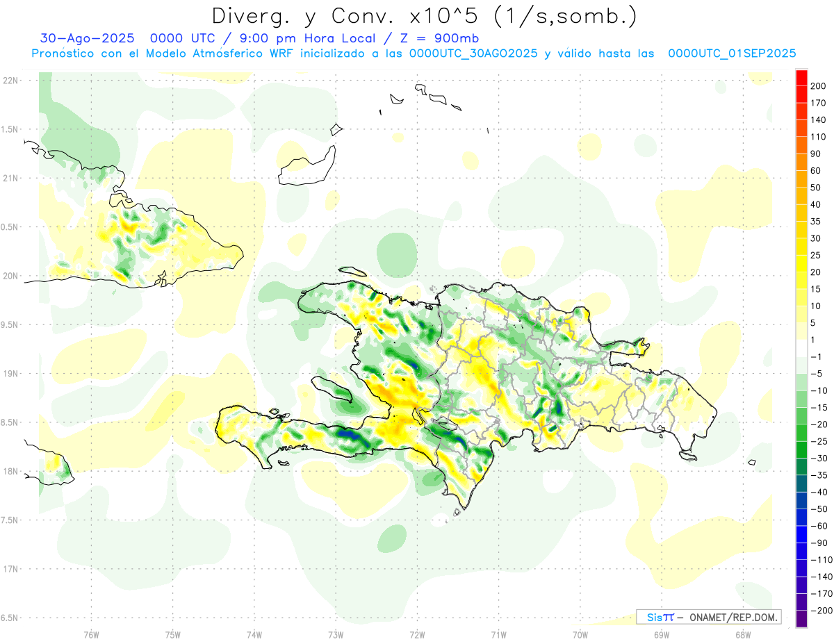Image resolution: width=834 pixels, height=644 pixels.
Task: Pick the green segment between -25 and -30
Action: pos(801,450)
